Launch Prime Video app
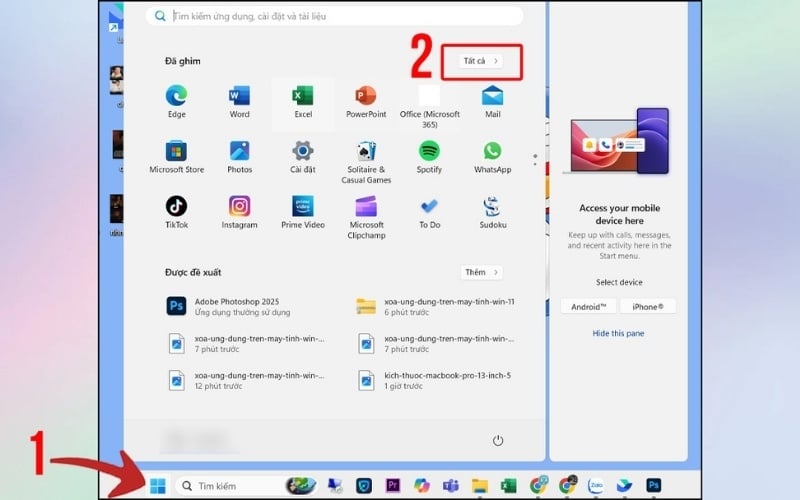This screenshot has width=800, height=500. (303, 212)
